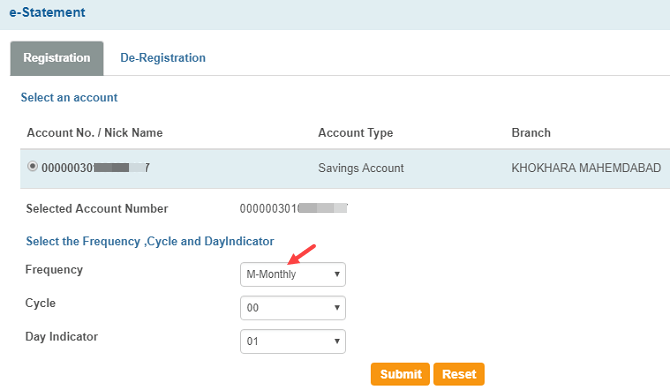Image resolution: width=670 pixels, height=390 pixels.
Task: Switch to the Registration tab
Action: (57, 58)
